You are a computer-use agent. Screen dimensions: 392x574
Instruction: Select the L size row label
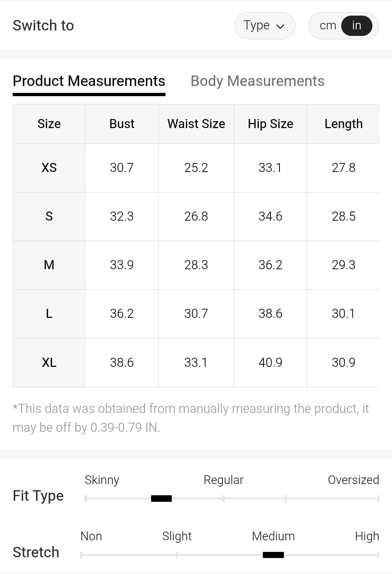click(x=49, y=313)
